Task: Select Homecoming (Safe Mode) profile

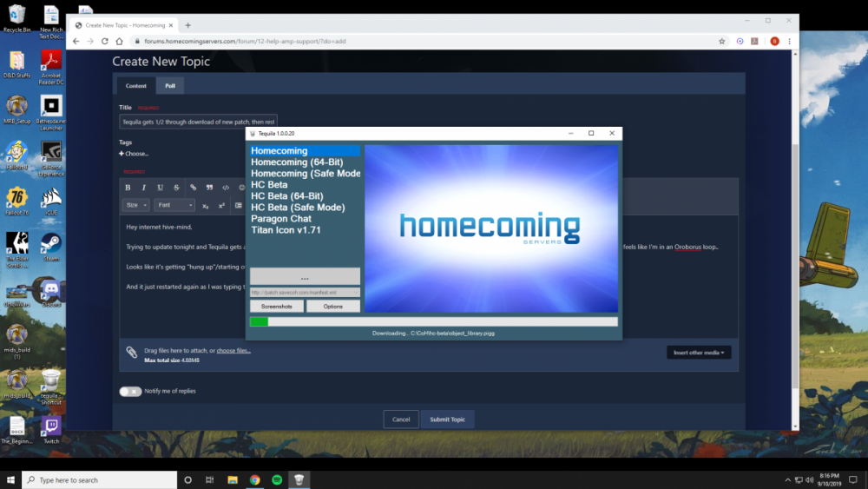Action: coord(305,174)
